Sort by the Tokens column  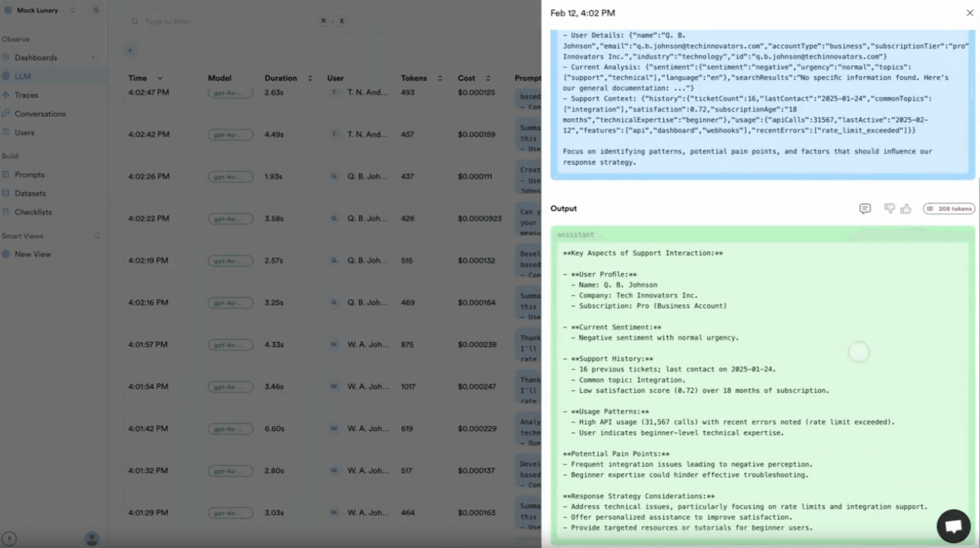[421, 78]
